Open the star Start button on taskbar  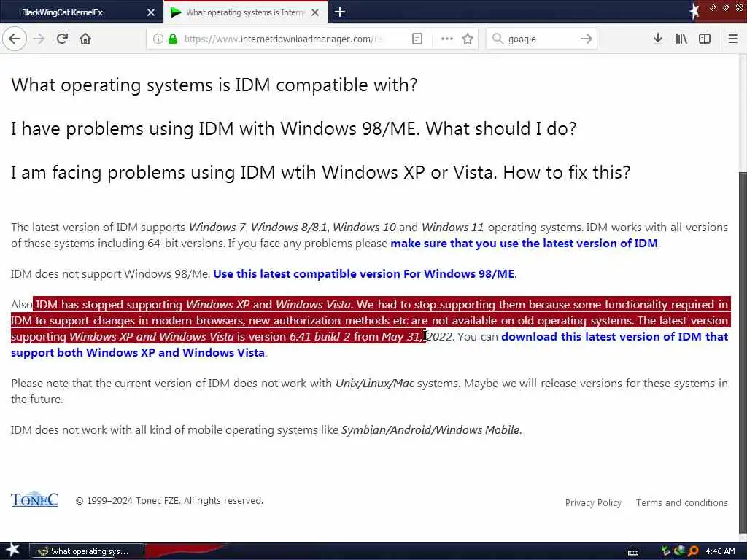point(12,551)
